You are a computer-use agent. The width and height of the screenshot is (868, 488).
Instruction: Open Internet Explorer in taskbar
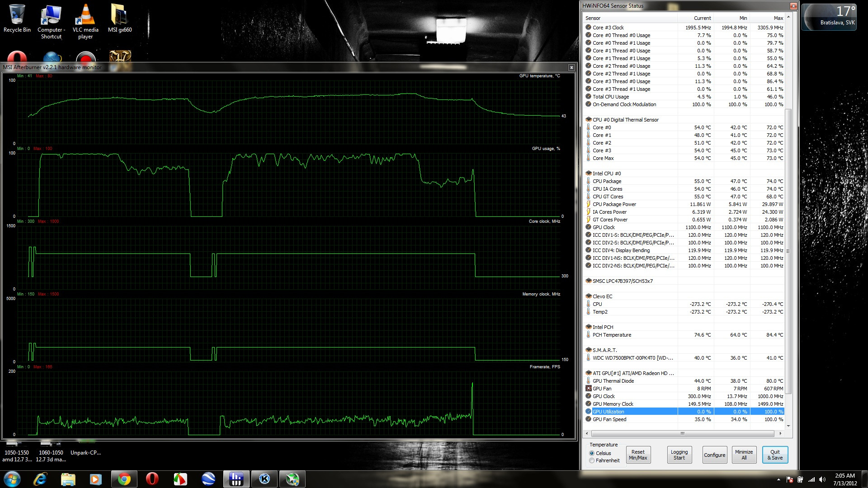pyautogui.click(x=40, y=479)
